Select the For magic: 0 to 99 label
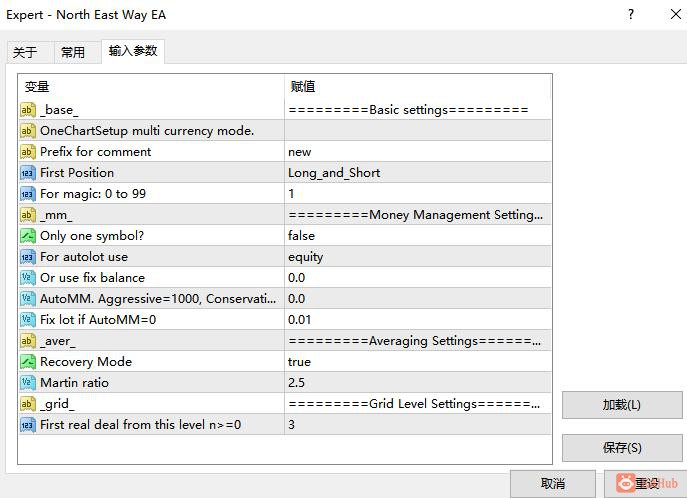687x498 pixels. 93,194
